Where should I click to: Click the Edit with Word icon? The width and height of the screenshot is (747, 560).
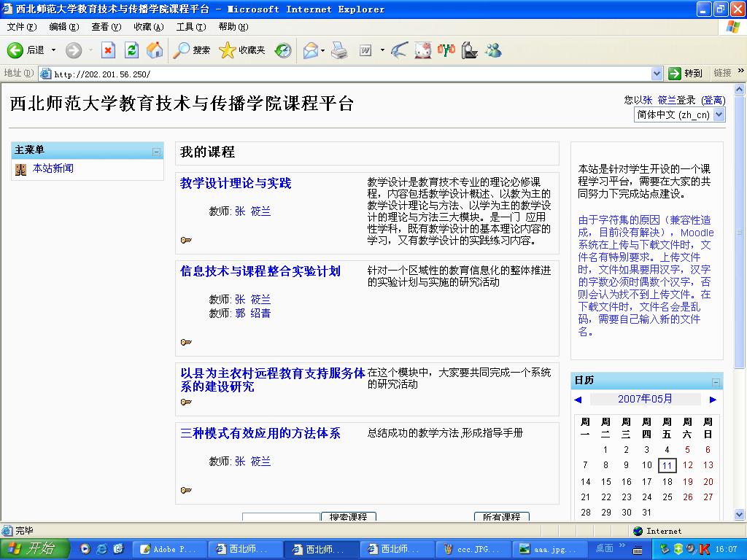[x=365, y=50]
